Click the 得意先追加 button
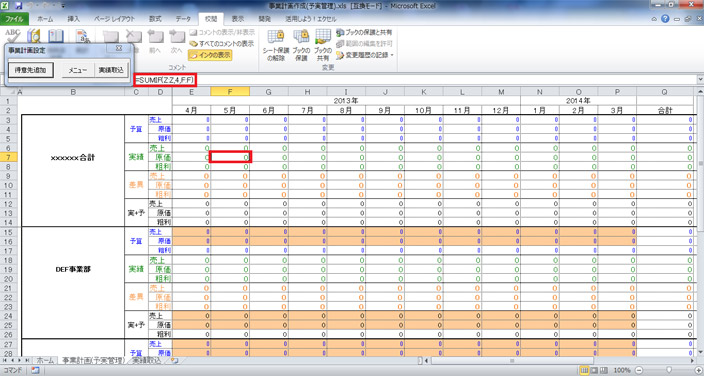This screenshot has height=376, width=704. tap(31, 70)
